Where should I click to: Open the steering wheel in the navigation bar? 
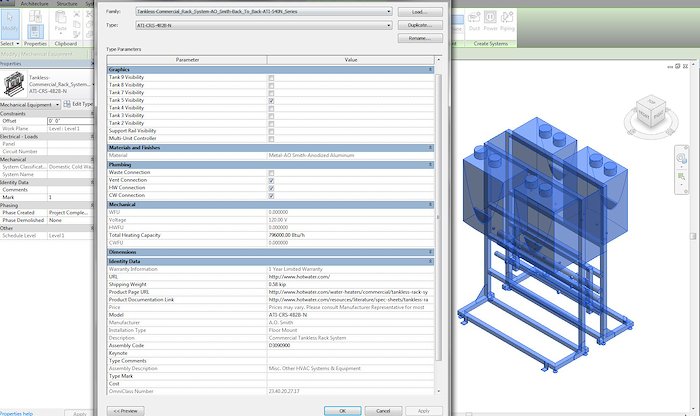681,158
